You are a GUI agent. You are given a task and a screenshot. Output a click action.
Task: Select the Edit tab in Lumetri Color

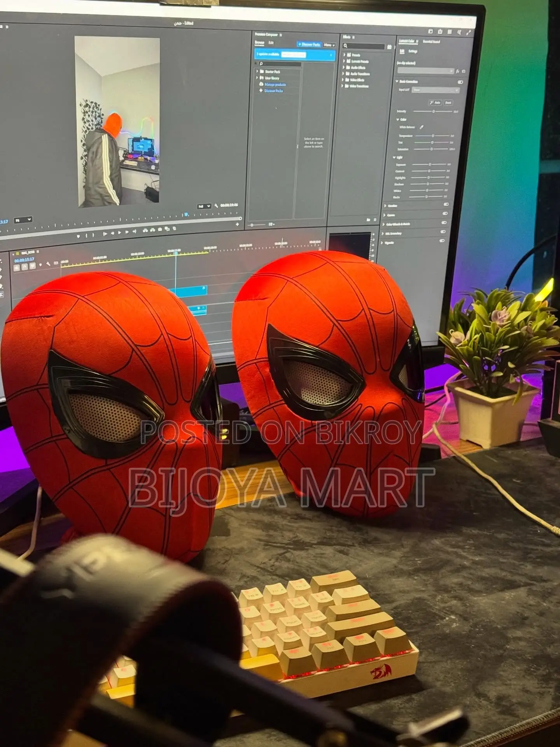point(402,51)
